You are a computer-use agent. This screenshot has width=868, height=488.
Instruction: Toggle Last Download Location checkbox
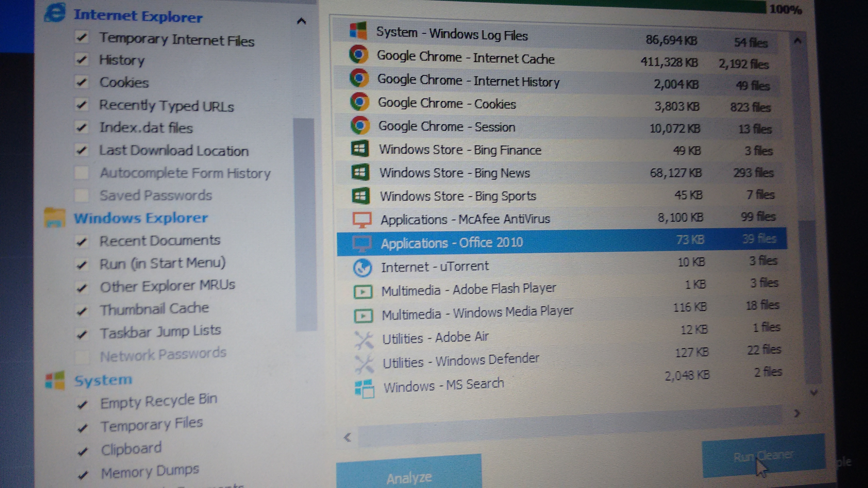[82, 150]
